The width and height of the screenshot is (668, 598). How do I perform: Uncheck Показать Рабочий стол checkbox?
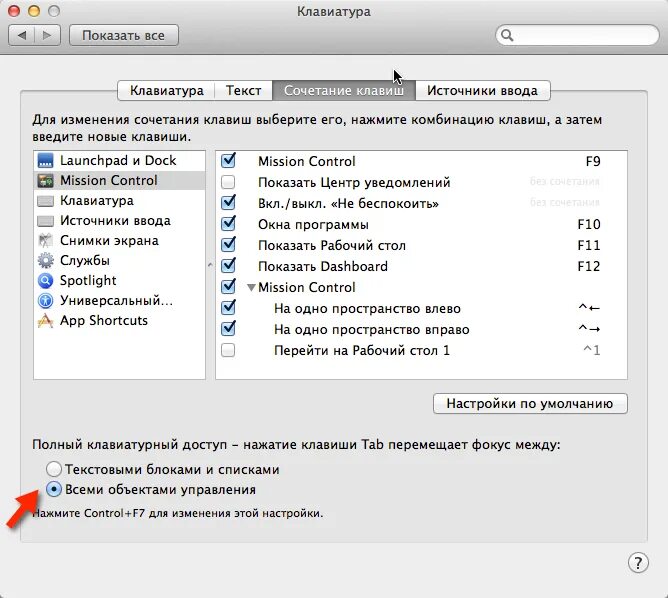228,244
